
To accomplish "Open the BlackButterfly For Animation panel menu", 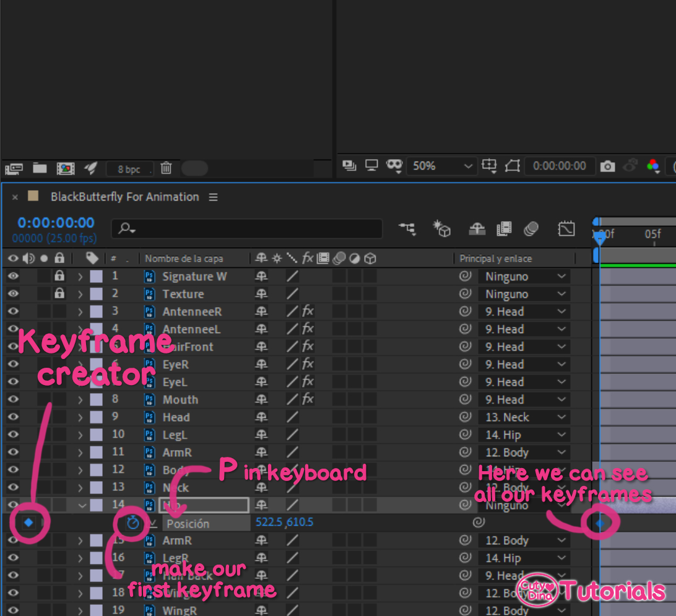I will [x=213, y=197].
